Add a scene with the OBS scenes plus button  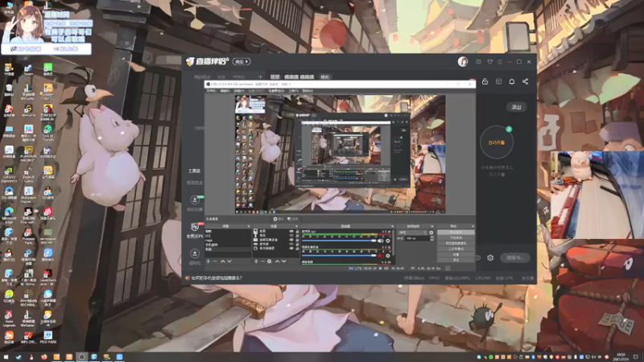[x=208, y=261]
